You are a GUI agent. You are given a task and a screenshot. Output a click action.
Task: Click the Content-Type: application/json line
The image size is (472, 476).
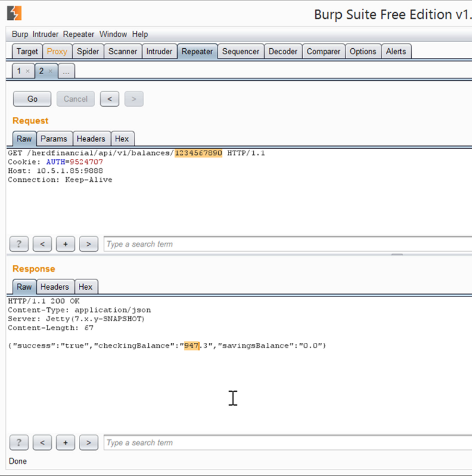point(80,310)
